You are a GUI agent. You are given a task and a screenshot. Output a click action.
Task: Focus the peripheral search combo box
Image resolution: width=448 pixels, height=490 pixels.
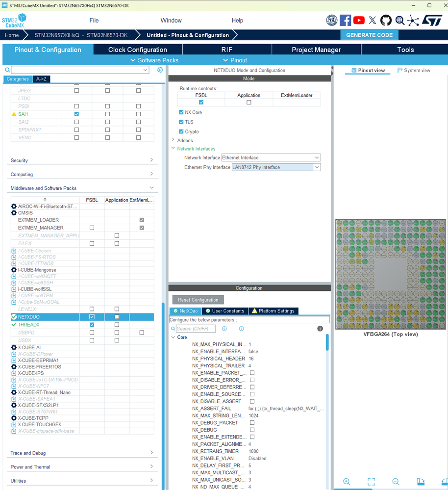pos(80,70)
